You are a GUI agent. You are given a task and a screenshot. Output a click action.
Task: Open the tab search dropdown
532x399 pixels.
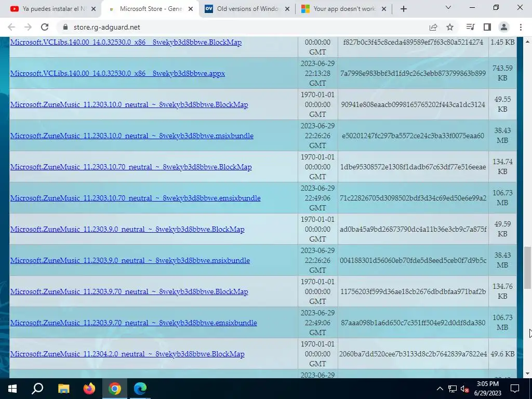click(x=448, y=7)
